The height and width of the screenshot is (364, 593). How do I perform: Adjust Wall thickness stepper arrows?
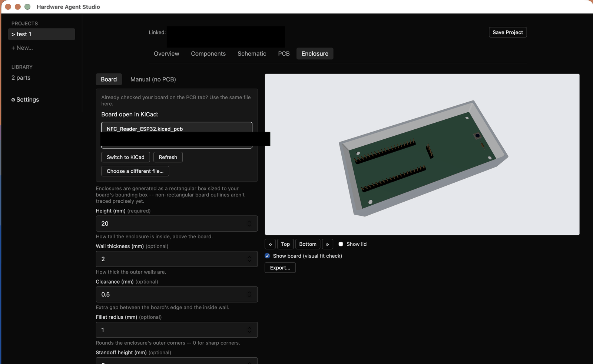click(249, 259)
